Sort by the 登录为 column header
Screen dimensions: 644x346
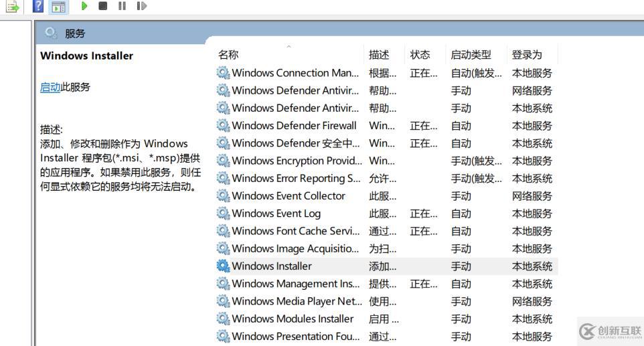pyautogui.click(x=527, y=55)
